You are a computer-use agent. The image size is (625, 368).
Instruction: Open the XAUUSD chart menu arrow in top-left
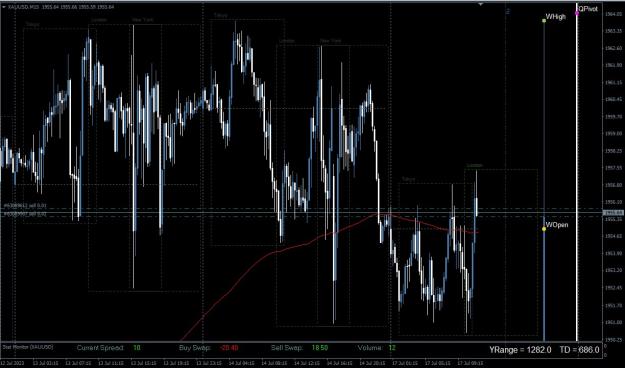pyautogui.click(x=4, y=7)
